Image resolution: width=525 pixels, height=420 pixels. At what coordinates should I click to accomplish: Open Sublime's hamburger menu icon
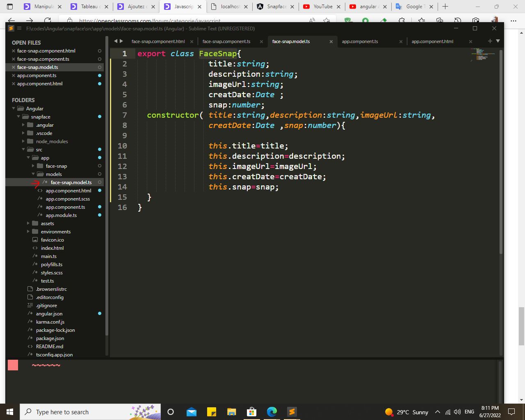pos(19,28)
